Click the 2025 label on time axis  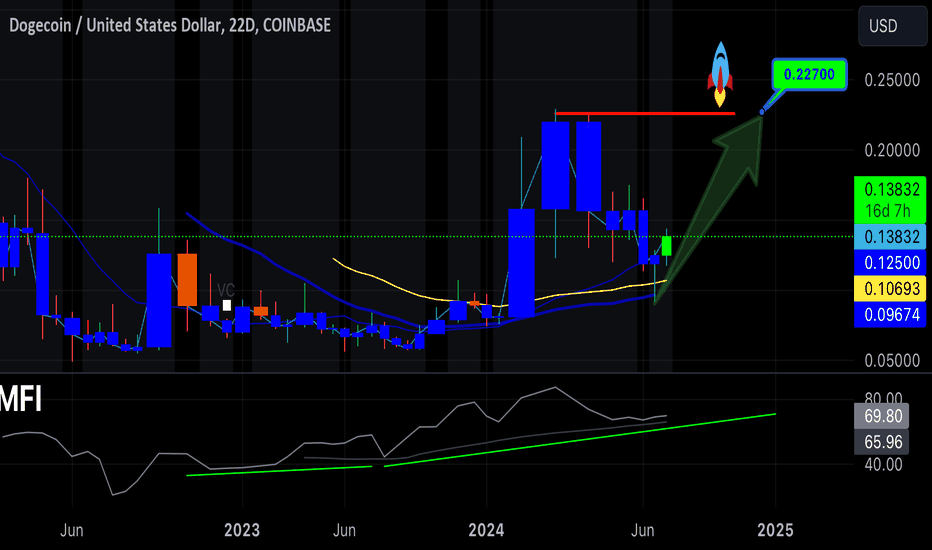tap(775, 530)
